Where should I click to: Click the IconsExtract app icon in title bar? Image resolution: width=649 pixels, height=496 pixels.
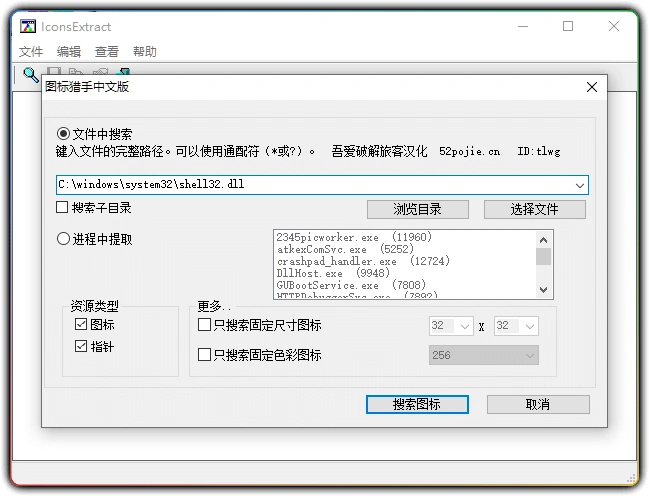click(28, 26)
